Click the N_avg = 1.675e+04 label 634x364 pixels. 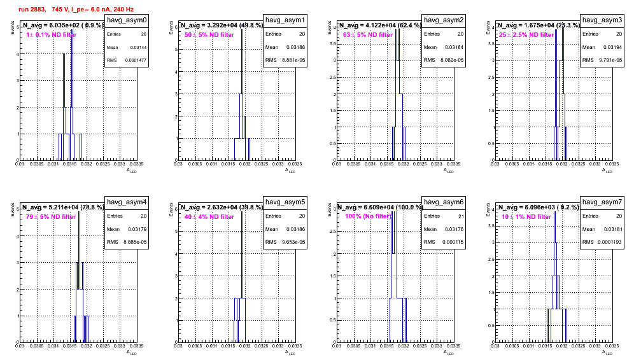(x=539, y=25)
